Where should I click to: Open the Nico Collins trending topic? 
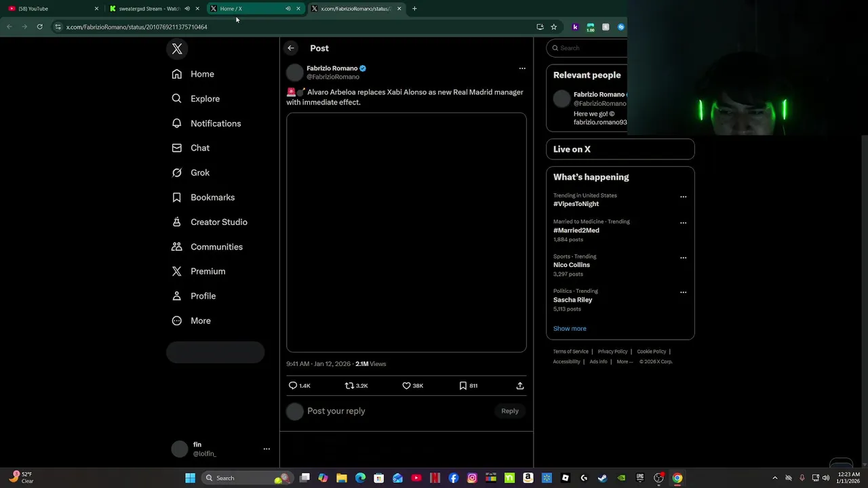tap(572, 265)
